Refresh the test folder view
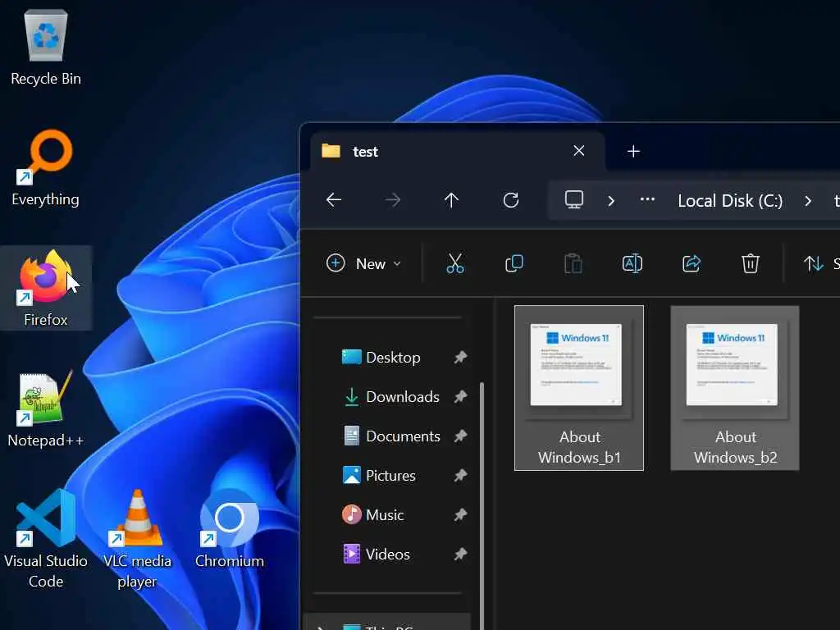Image resolution: width=840 pixels, height=630 pixels. [x=510, y=200]
